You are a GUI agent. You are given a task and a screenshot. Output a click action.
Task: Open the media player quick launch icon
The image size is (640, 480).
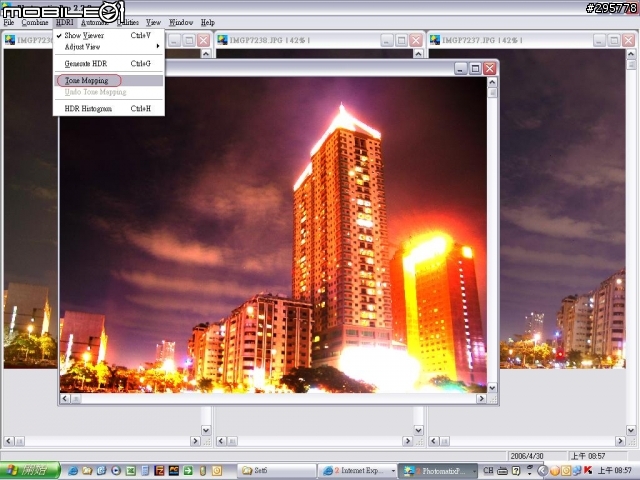(116, 471)
